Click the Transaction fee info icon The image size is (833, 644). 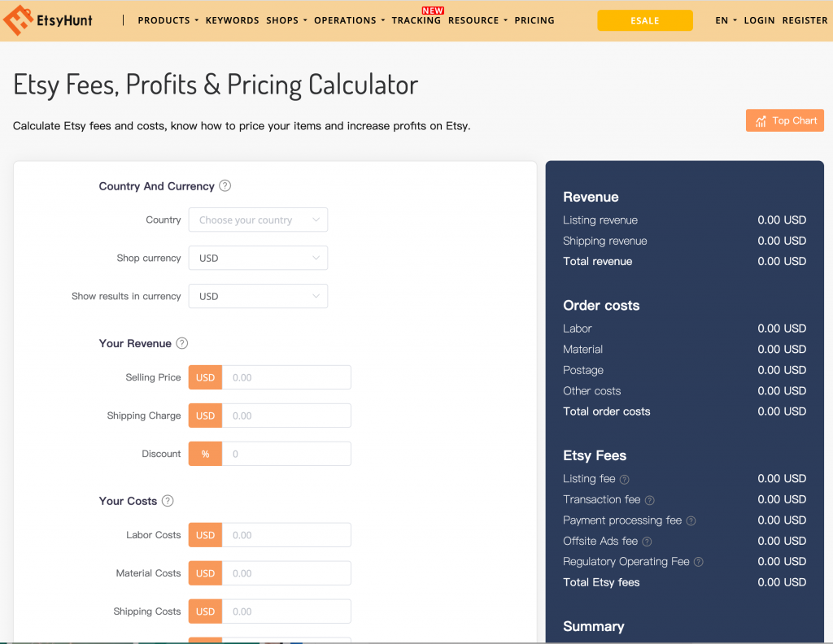click(x=650, y=500)
